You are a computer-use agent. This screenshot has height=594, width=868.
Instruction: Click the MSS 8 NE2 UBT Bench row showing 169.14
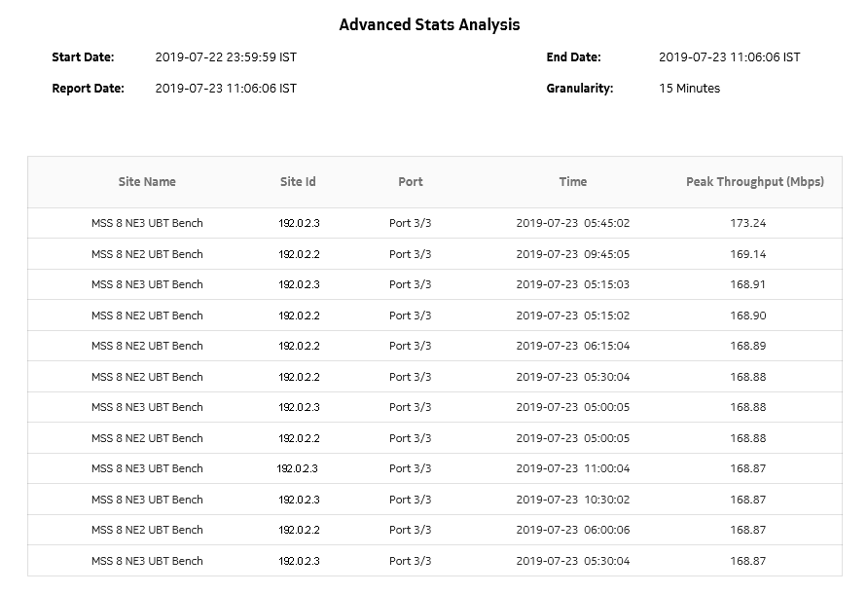[434, 253]
